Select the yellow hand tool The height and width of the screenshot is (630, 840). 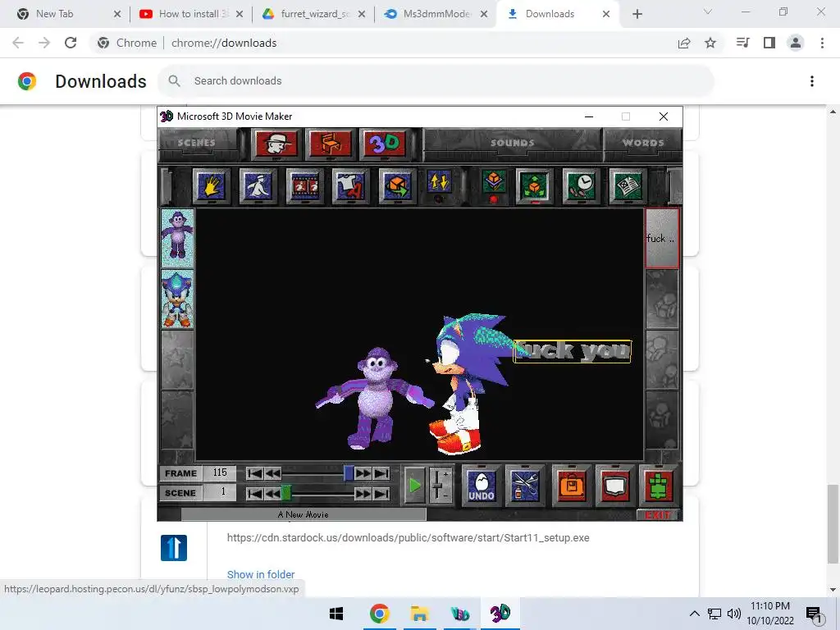pyautogui.click(x=211, y=186)
